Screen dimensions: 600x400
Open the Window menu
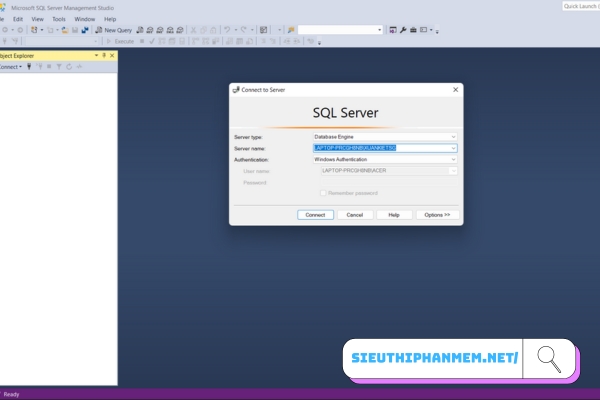(85, 19)
